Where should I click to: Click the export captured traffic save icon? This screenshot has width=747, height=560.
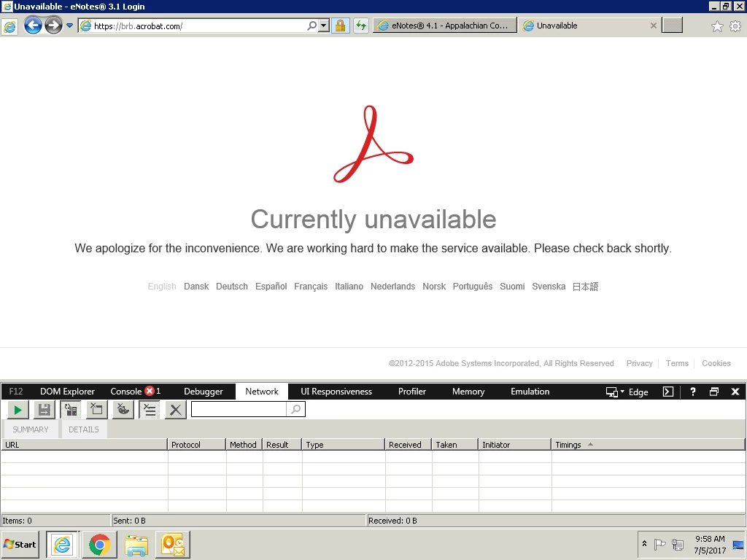coord(44,410)
